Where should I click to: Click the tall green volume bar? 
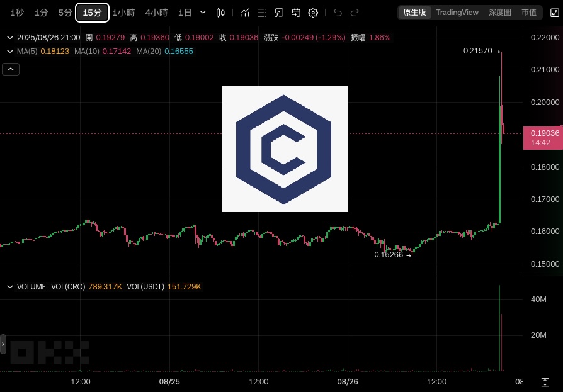click(499, 328)
